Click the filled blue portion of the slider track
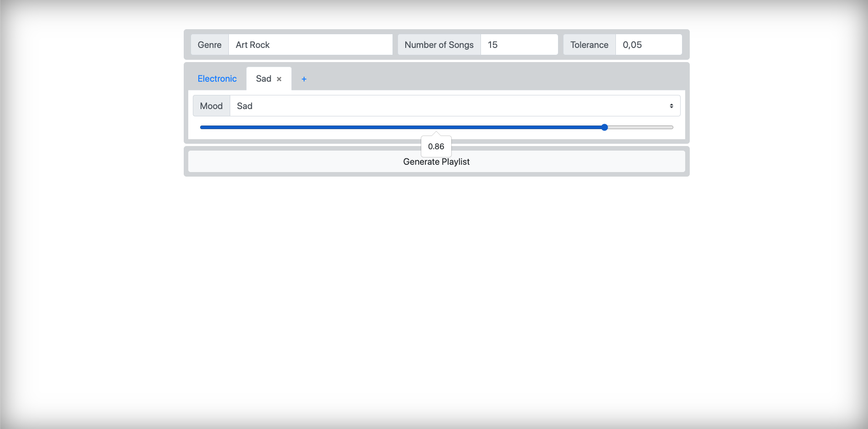Screen dimensions: 868x429 401,127
